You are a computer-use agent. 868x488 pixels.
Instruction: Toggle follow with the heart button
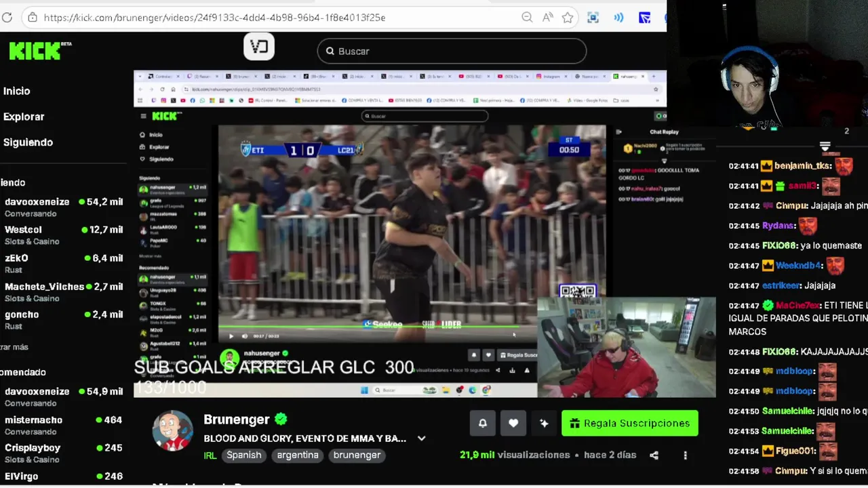tap(513, 423)
